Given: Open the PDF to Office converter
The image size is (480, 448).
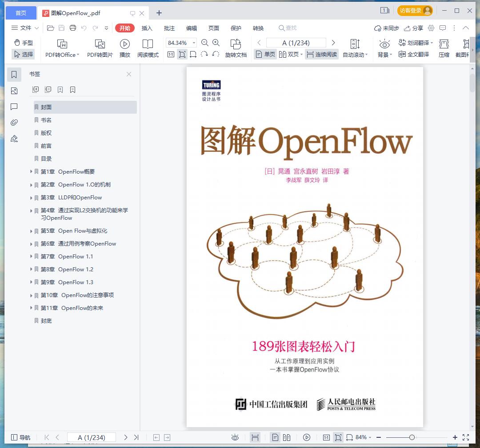Looking at the screenshot, I should [x=62, y=48].
